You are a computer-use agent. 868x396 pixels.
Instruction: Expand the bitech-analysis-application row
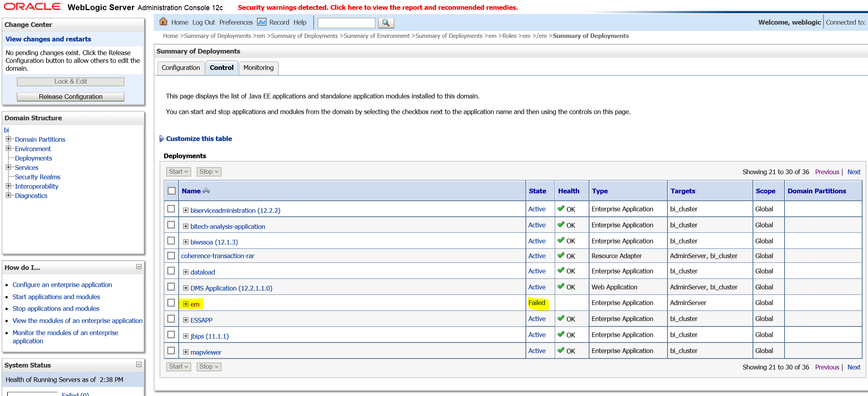(186, 226)
